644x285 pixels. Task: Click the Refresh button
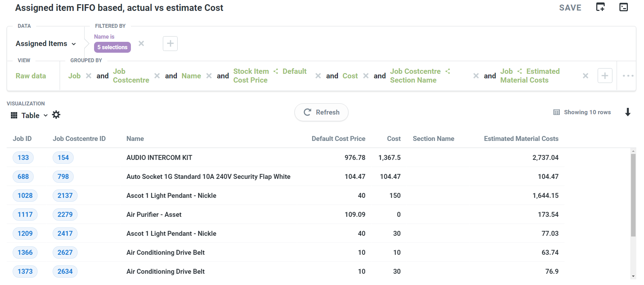(321, 112)
